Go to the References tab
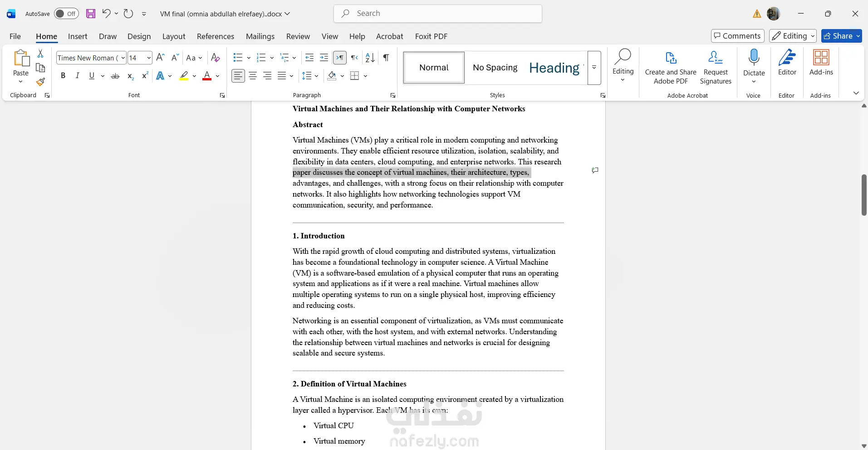868x450 pixels. click(216, 36)
